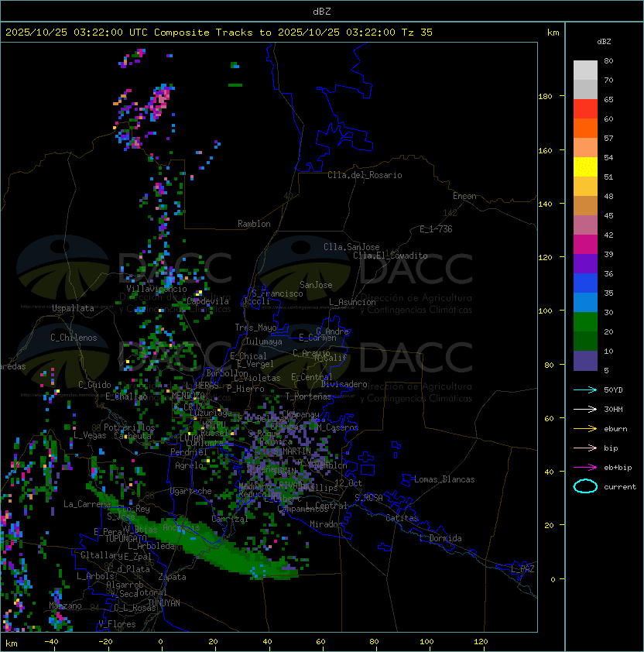Image resolution: width=644 pixels, height=652 pixels.
Task: Click the Encon place label
Action: [464, 196]
